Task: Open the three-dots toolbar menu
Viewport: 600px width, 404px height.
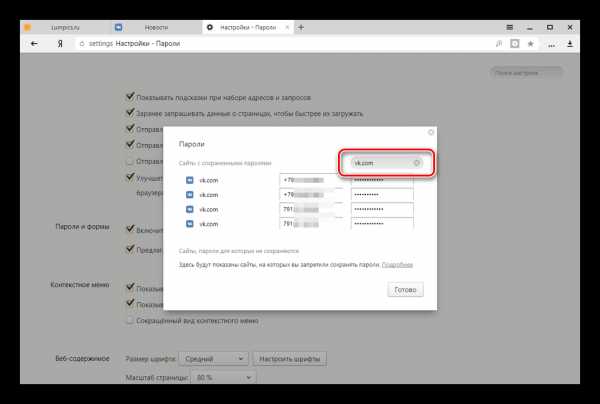Action: [x=551, y=45]
